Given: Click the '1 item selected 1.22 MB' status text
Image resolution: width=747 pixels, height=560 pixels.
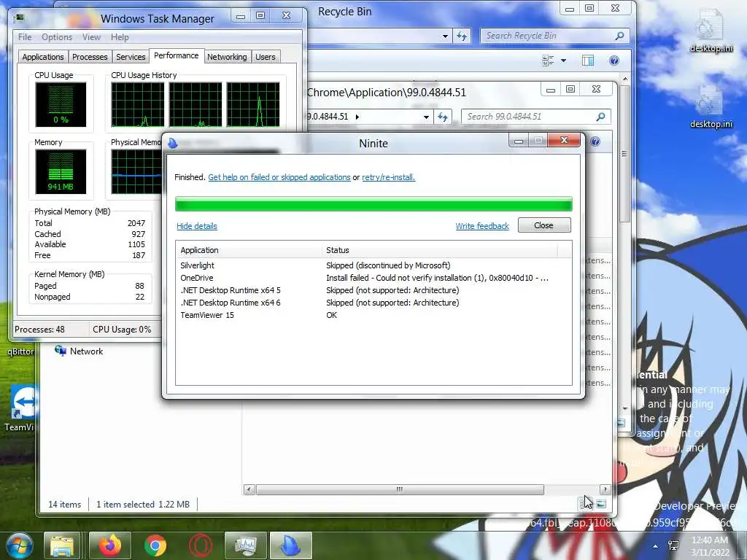Looking at the screenshot, I should [x=143, y=505].
